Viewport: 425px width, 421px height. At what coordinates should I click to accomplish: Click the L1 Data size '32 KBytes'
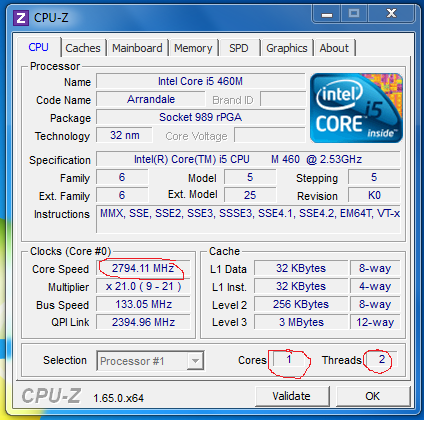coord(301,268)
